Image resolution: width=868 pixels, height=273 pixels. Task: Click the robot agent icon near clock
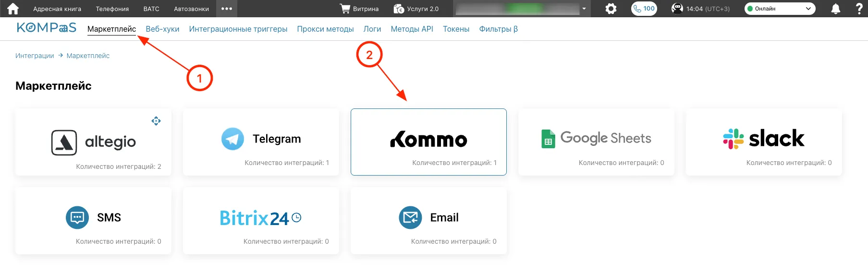(x=677, y=9)
